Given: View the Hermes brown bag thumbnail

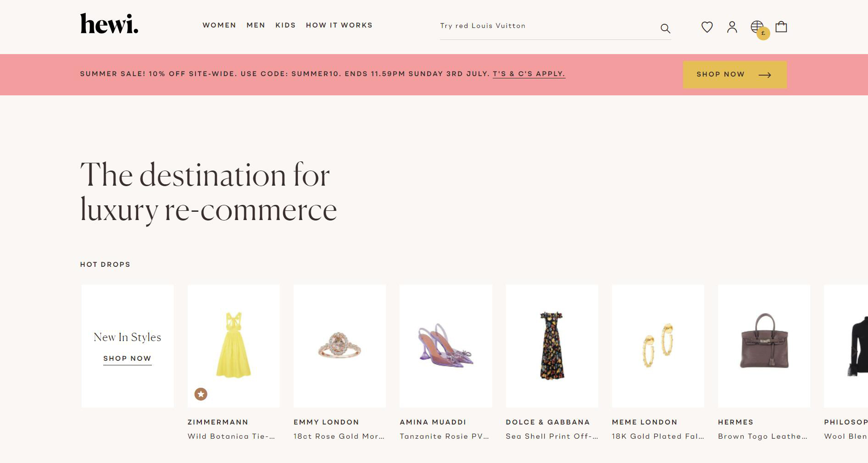Looking at the screenshot, I should (x=764, y=346).
